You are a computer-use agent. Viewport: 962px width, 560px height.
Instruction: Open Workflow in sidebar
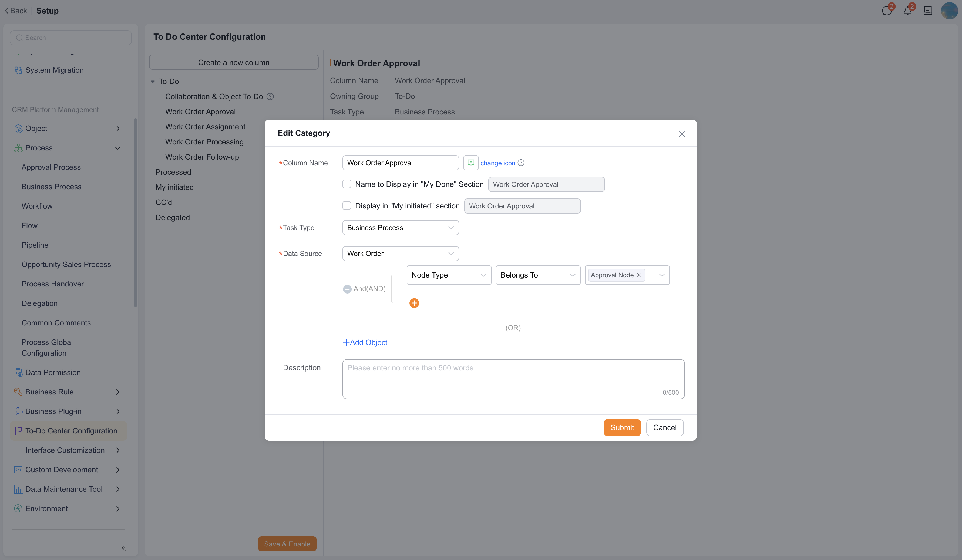tap(37, 206)
